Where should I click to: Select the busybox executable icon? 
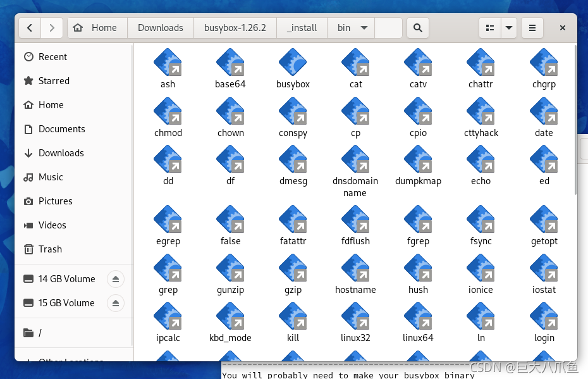click(293, 62)
